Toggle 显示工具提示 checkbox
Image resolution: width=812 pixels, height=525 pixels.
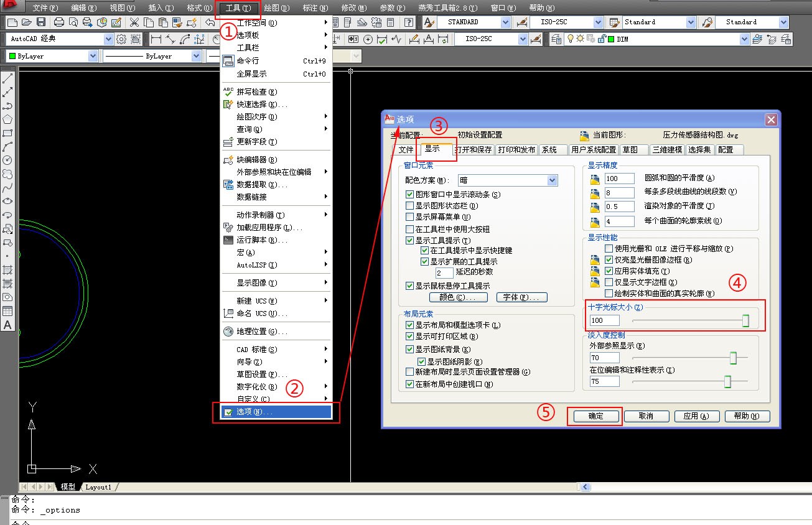click(409, 240)
